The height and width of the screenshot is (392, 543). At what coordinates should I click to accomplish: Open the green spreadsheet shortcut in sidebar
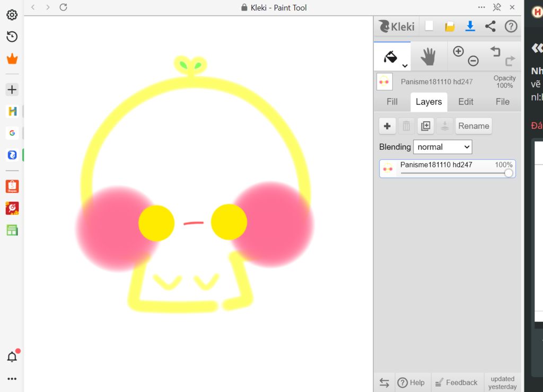[12, 230]
